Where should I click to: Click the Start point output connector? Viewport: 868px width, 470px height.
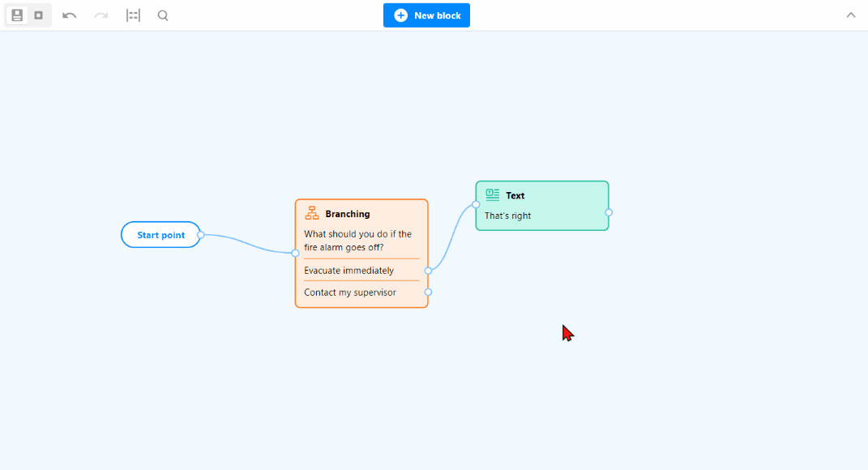pos(201,235)
